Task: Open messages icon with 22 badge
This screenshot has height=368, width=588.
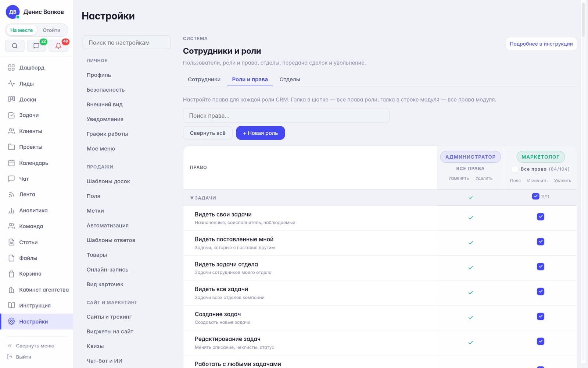Action: point(36,46)
